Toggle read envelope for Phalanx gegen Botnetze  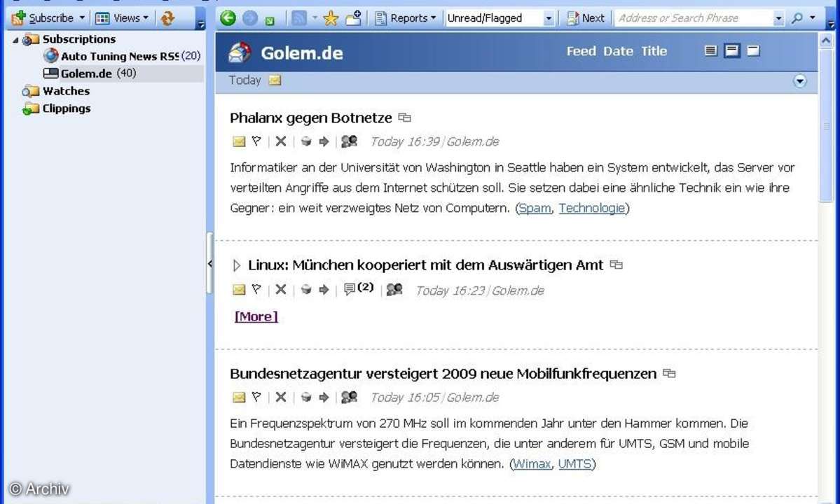point(239,141)
